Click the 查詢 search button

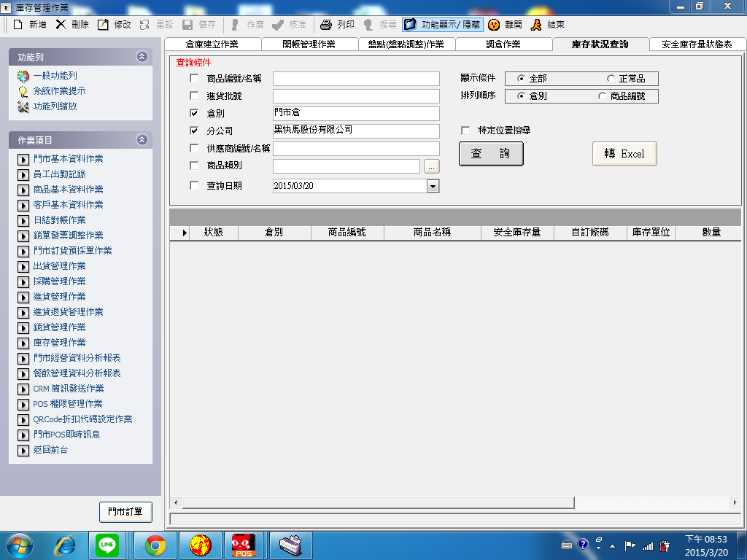(491, 154)
